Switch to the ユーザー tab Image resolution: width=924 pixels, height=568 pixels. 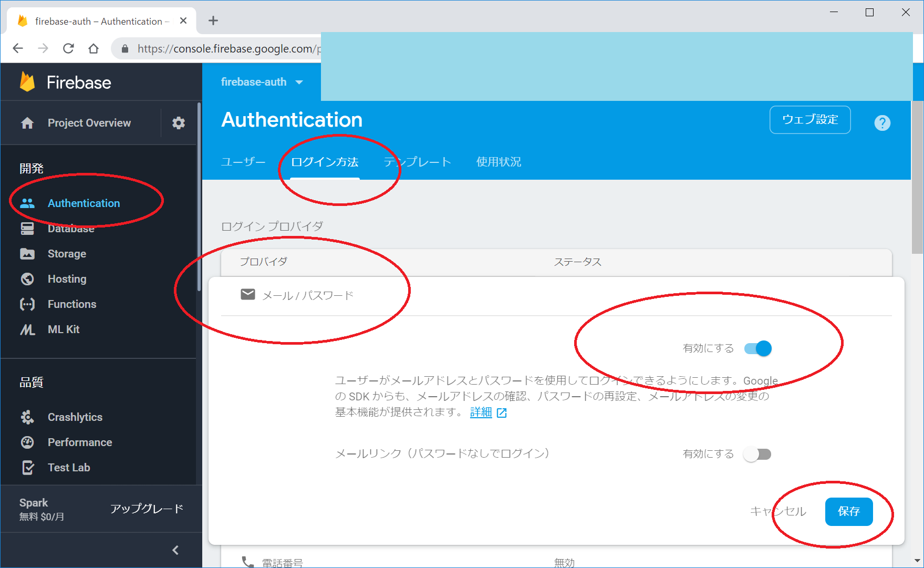point(243,162)
